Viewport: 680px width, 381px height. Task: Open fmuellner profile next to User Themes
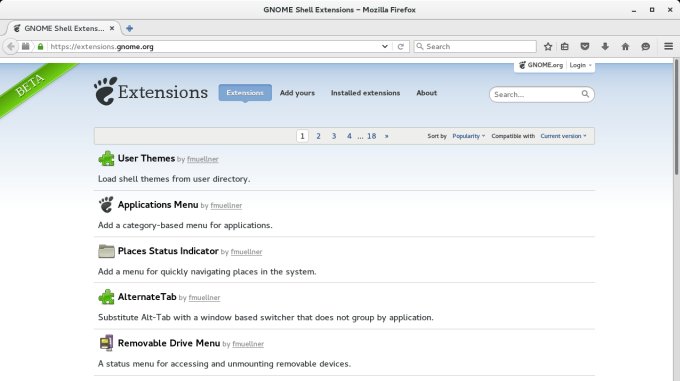tap(203, 159)
